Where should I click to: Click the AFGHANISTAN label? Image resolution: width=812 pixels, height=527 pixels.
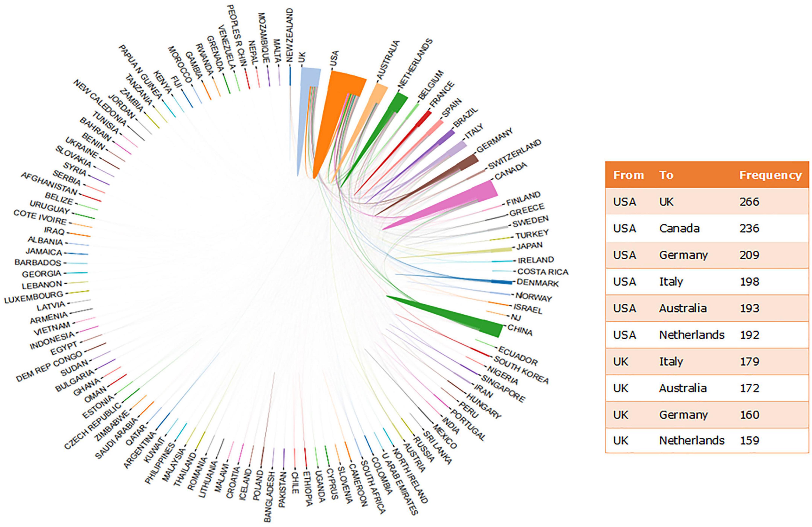coord(49,183)
